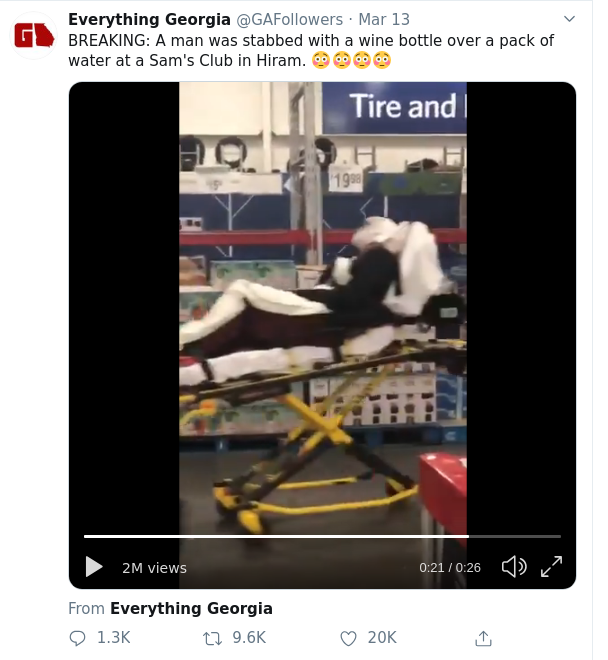View the 20K likes count
The height and width of the screenshot is (660, 608).
382,638
